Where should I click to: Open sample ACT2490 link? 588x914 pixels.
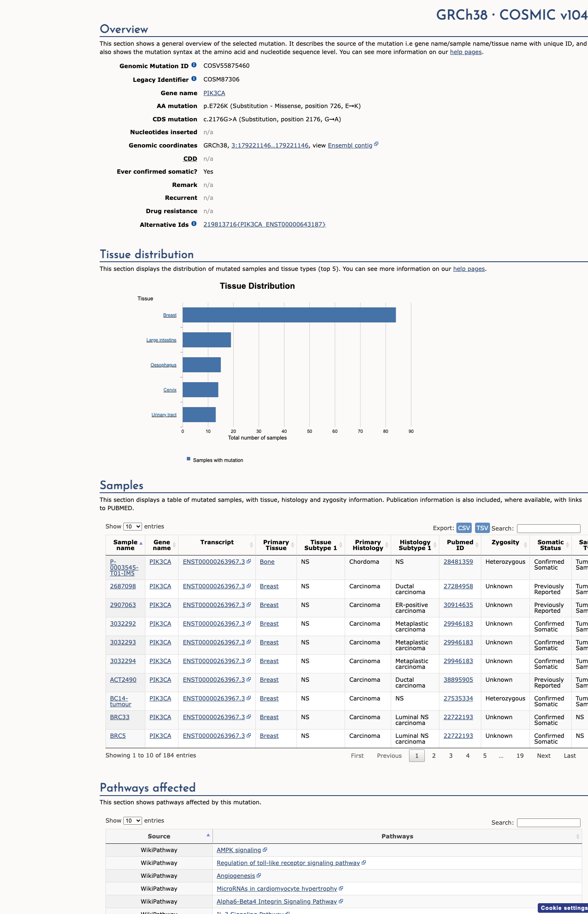click(123, 680)
